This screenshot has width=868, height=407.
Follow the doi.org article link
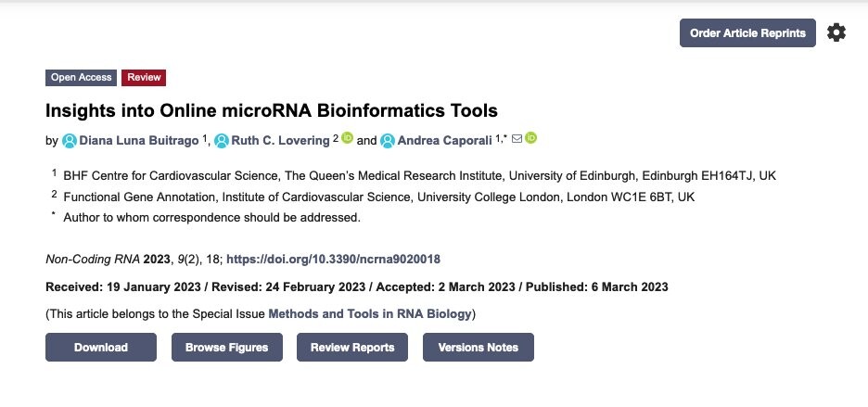click(x=333, y=260)
